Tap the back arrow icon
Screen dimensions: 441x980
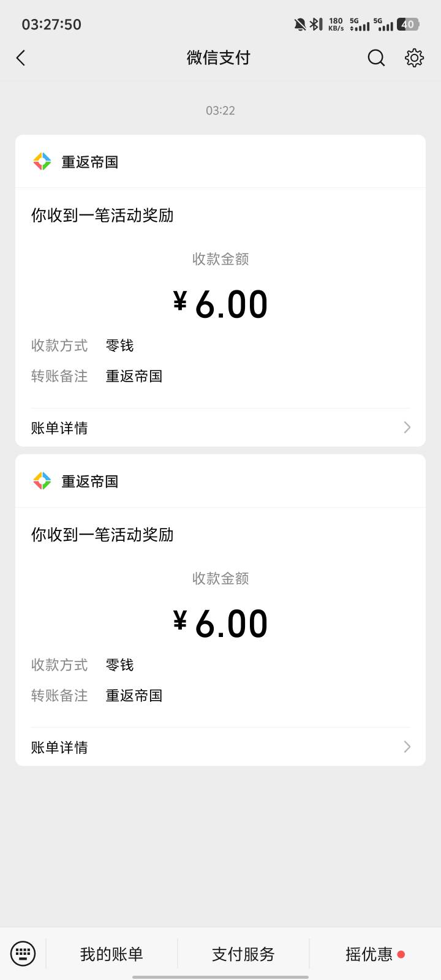[x=21, y=58]
